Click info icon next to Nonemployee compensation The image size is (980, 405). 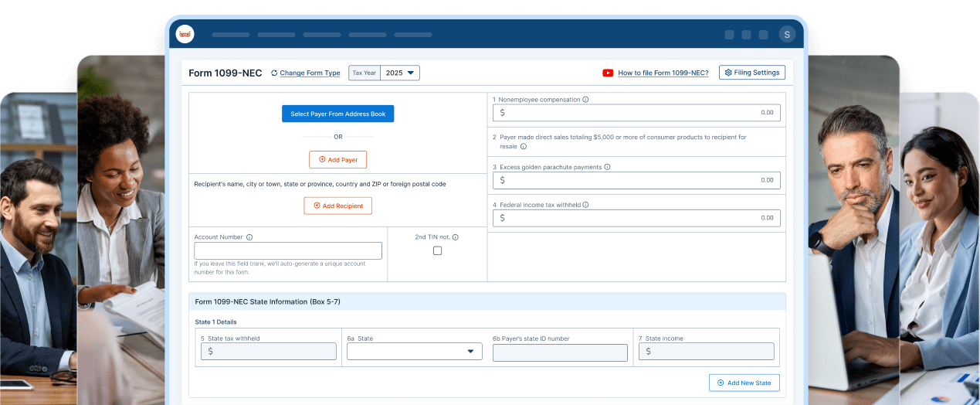coord(585,100)
